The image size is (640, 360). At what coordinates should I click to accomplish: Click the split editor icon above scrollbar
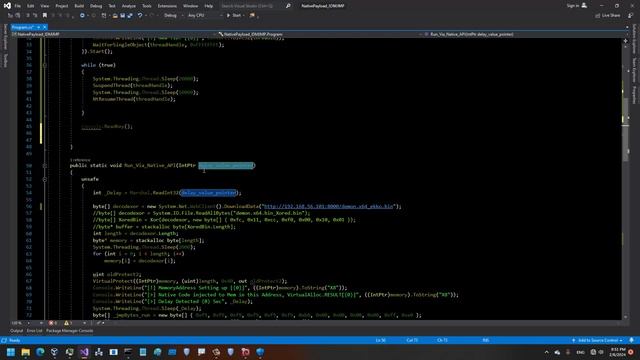625,41
